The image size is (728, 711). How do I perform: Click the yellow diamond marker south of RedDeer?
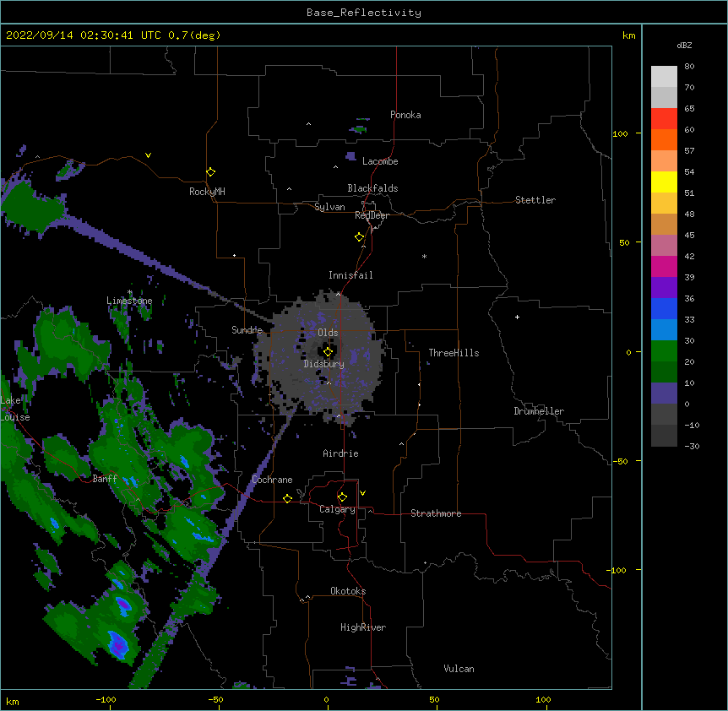[360, 237]
